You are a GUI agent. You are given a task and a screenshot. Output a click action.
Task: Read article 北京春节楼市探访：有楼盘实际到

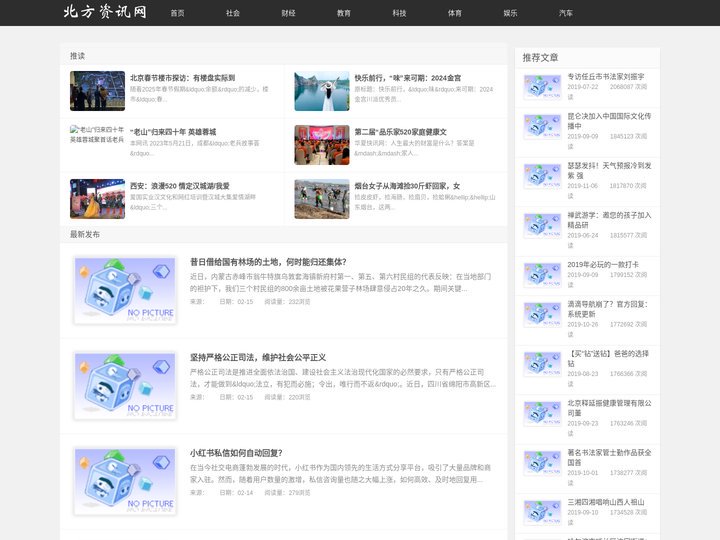183,78
